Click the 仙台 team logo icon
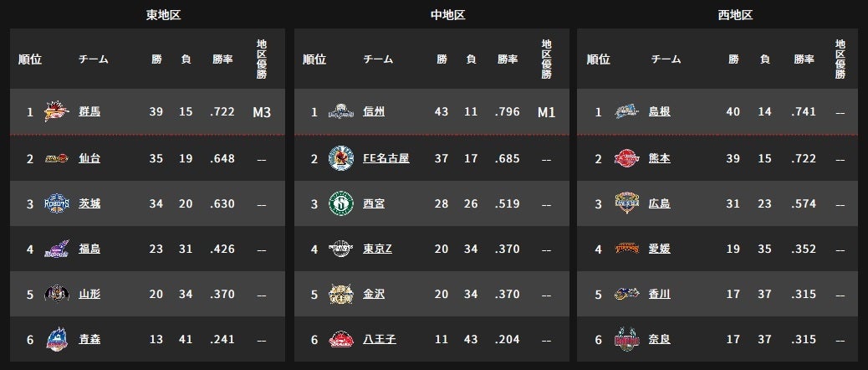 57,158
